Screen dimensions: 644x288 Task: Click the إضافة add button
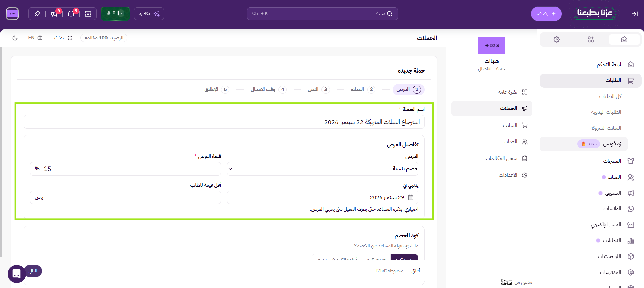pos(546,14)
